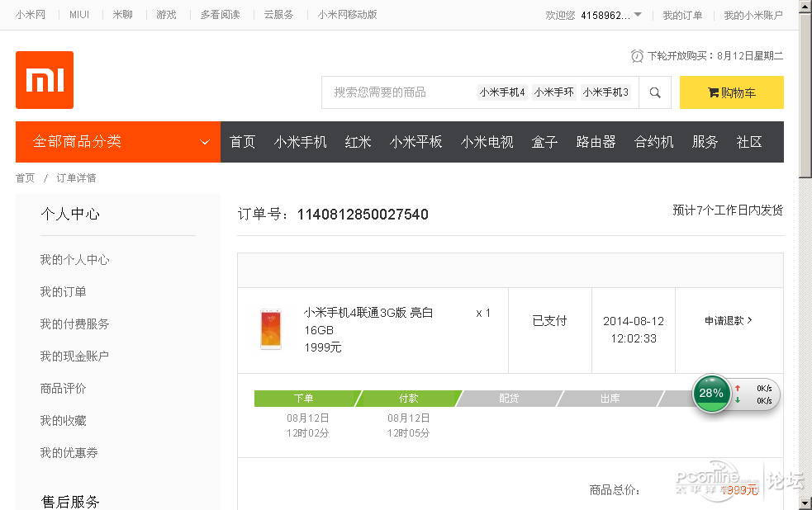Open the 服务 nav menu item
Image resolution: width=812 pixels, height=510 pixels.
point(705,142)
